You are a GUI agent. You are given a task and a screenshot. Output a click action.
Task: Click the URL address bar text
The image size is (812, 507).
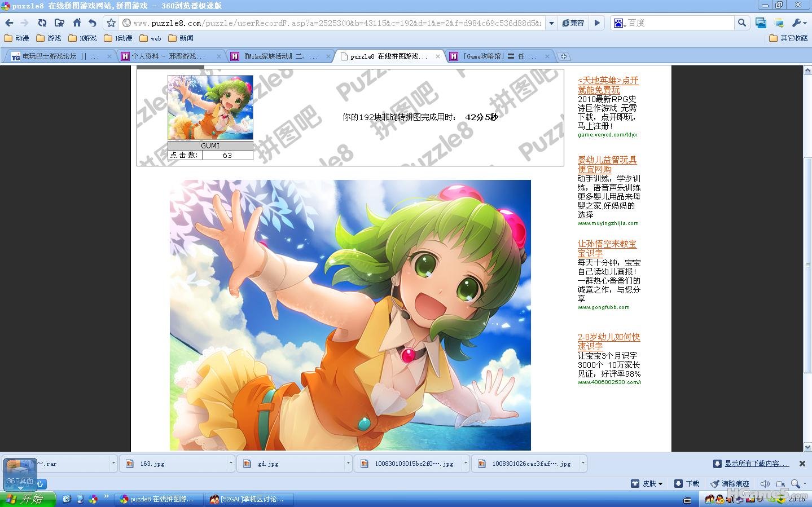tap(337, 23)
